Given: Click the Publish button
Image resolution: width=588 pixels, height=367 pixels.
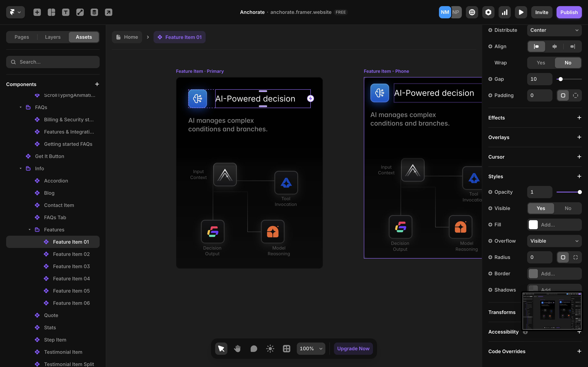Looking at the screenshot, I should 569,12.
